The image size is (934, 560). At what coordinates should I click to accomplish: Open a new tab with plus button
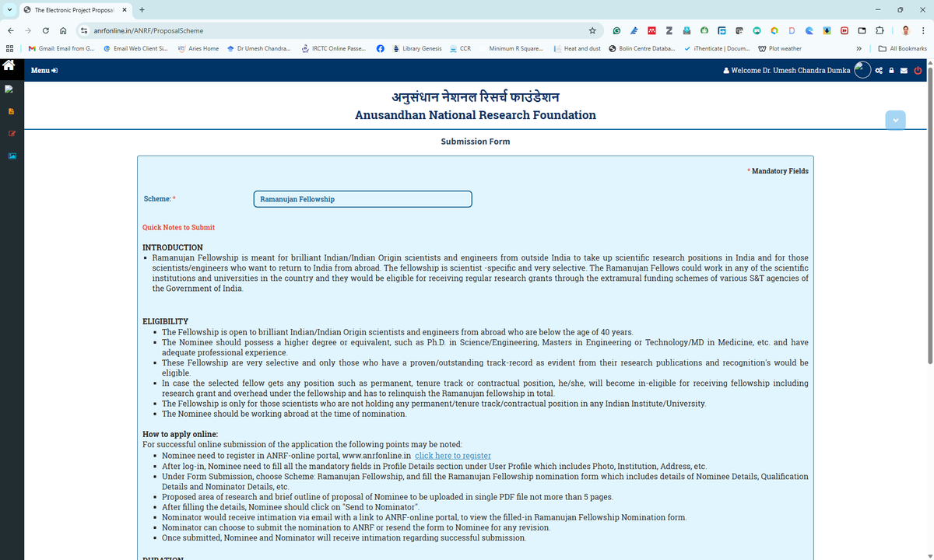[142, 10]
